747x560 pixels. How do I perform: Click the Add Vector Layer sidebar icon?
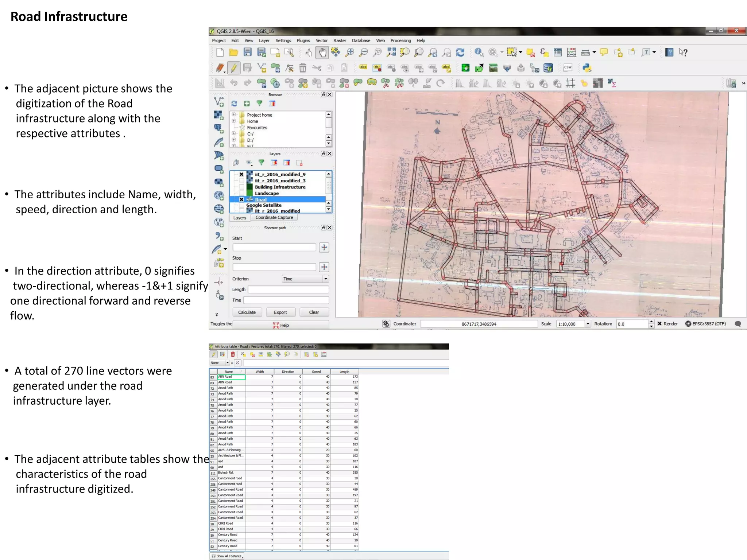coord(218,102)
